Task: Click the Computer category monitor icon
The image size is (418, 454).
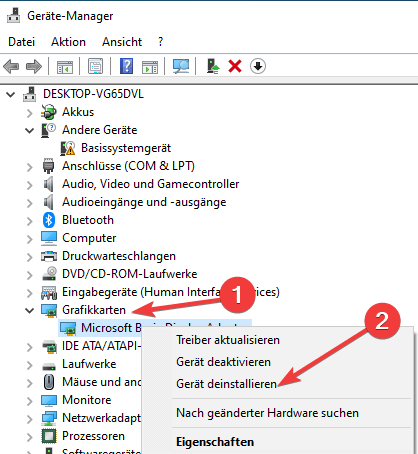Action: tap(49, 238)
